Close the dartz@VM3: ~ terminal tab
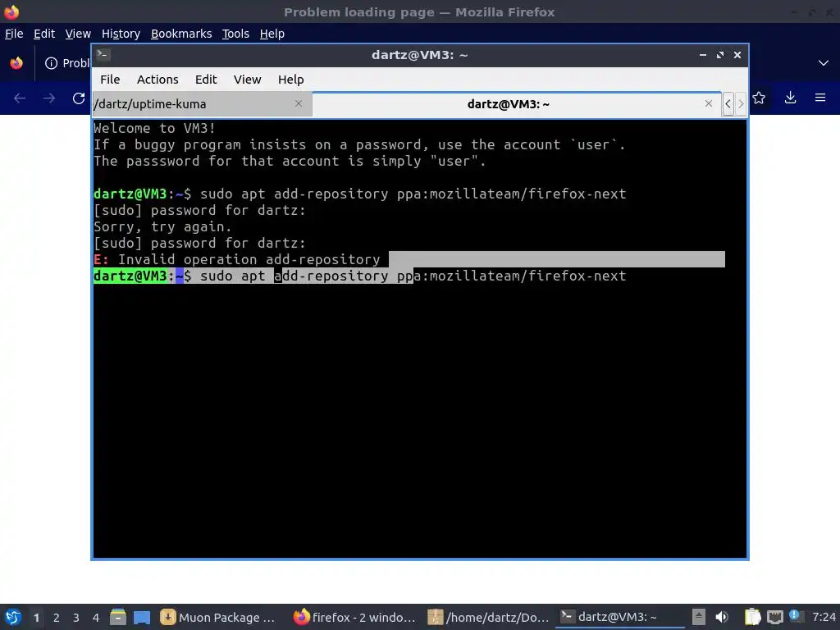 (x=708, y=103)
